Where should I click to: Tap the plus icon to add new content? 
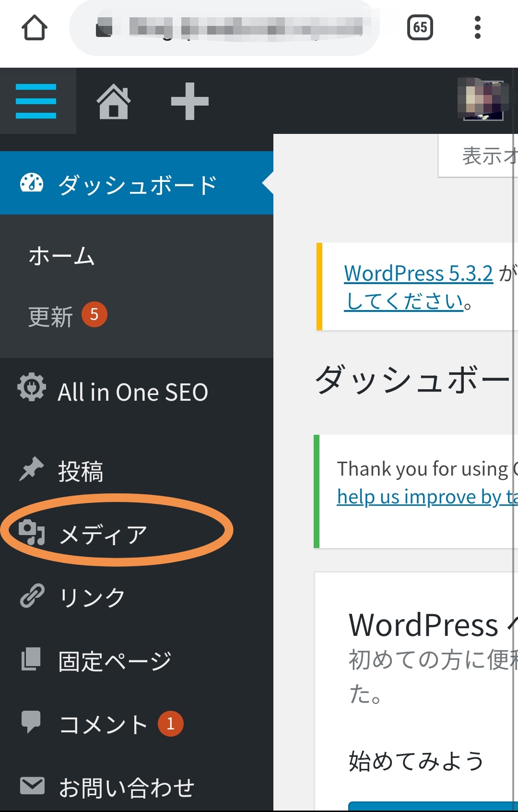click(x=189, y=101)
